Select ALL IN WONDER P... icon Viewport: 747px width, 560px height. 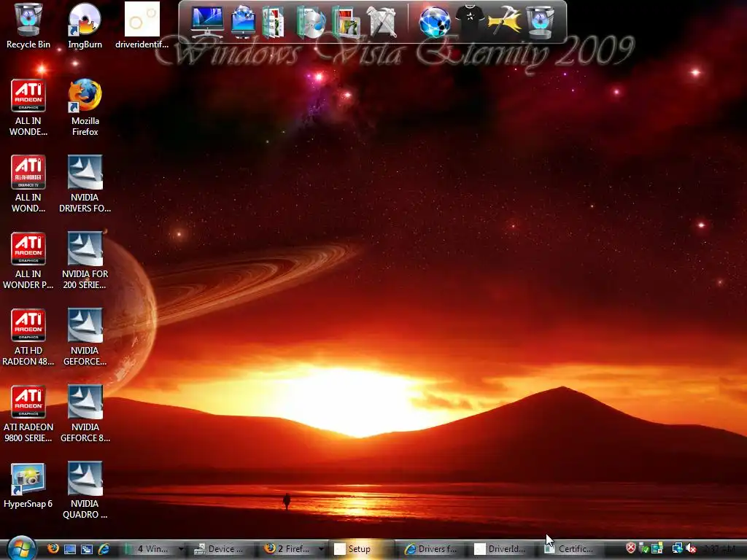tap(28, 260)
